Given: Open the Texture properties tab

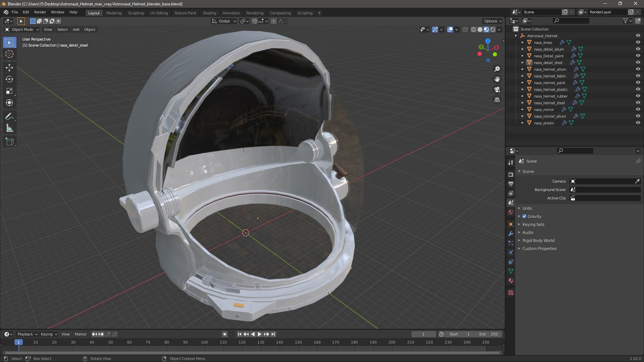Looking at the screenshot, I should [x=511, y=293].
